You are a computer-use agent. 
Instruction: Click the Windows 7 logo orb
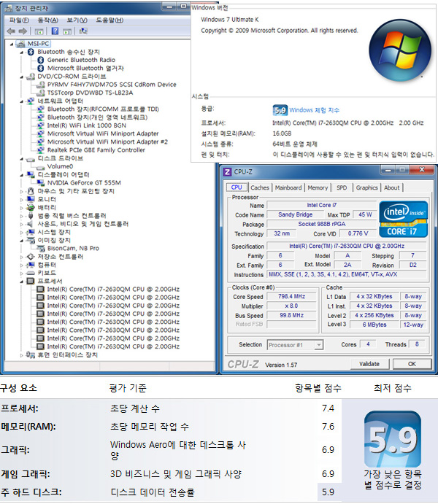point(400,51)
